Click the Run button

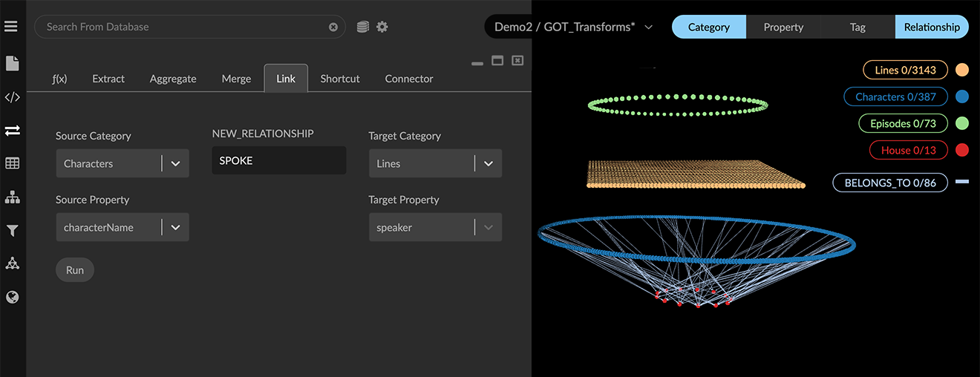pyautogui.click(x=75, y=270)
